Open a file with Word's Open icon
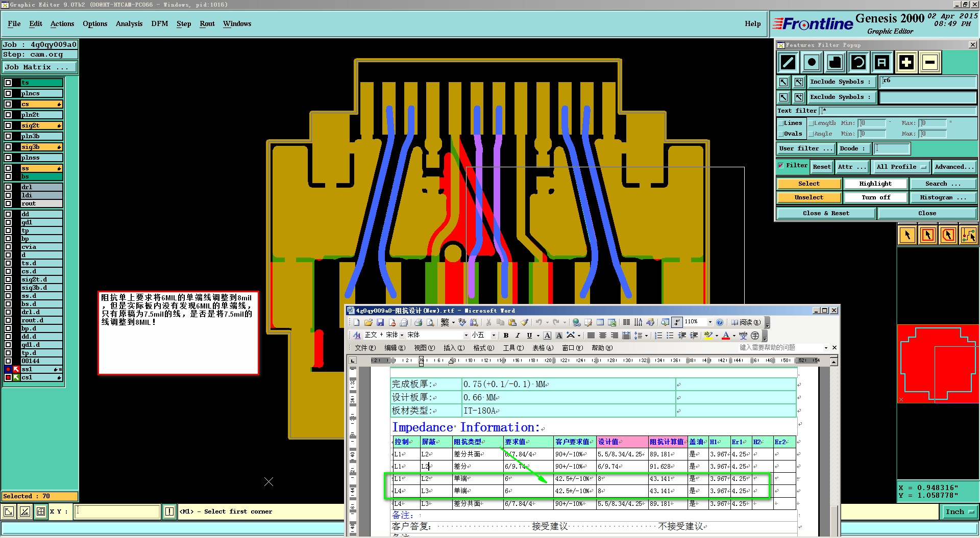Viewport: 980px width, 538px height. [x=368, y=322]
